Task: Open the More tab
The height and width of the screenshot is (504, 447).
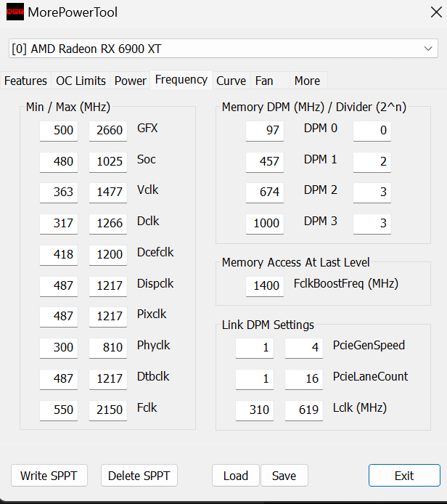Action: (308, 81)
